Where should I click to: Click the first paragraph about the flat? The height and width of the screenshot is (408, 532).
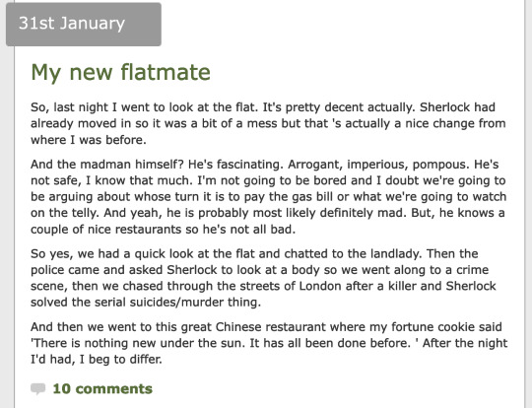(x=268, y=123)
